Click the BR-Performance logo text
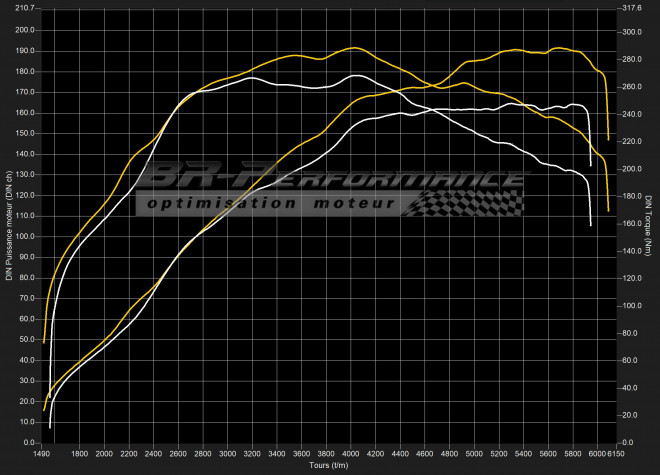Image resolution: width=660 pixels, height=475 pixels. tap(330, 177)
